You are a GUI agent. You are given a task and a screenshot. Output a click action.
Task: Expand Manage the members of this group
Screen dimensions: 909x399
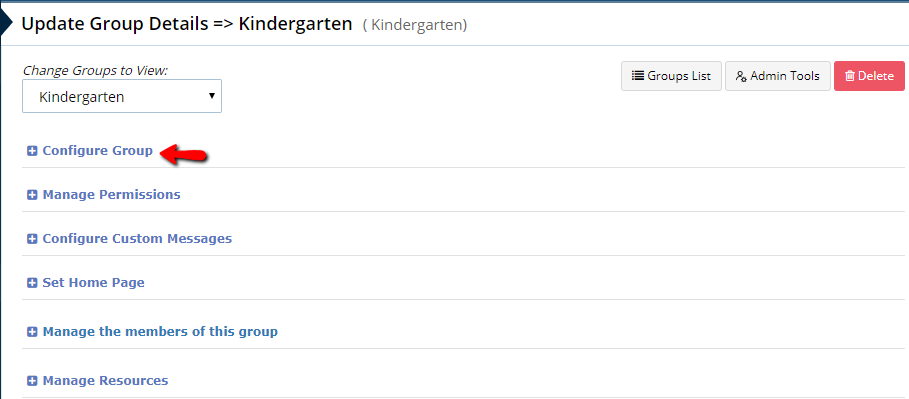(x=160, y=332)
